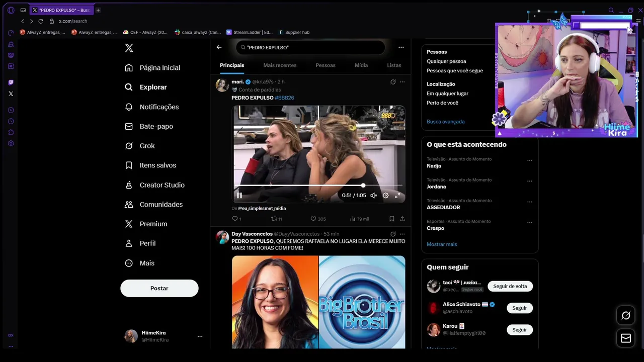This screenshot has height=362, width=644.
Task: Go back with the browser back arrow
Action: (x=23, y=21)
